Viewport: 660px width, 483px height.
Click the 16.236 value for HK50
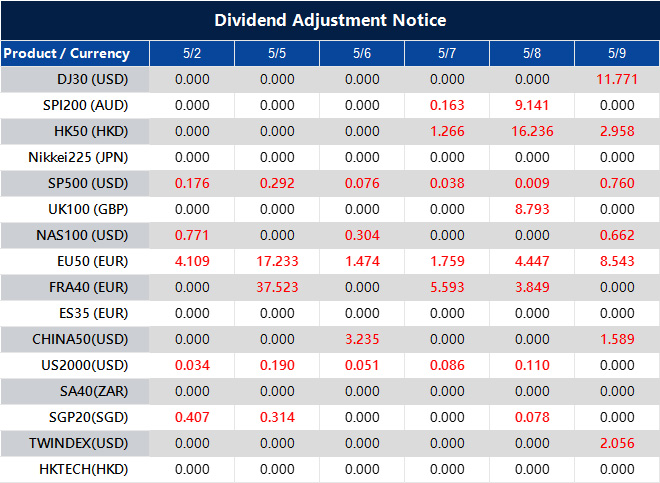pos(532,131)
